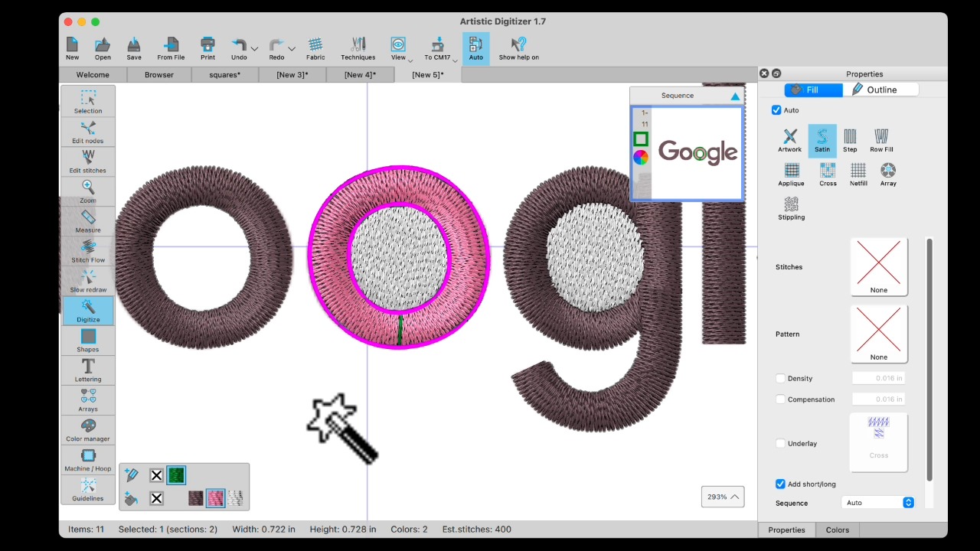The width and height of the screenshot is (980, 551).
Task: Select Stippling fill type
Action: tap(792, 208)
